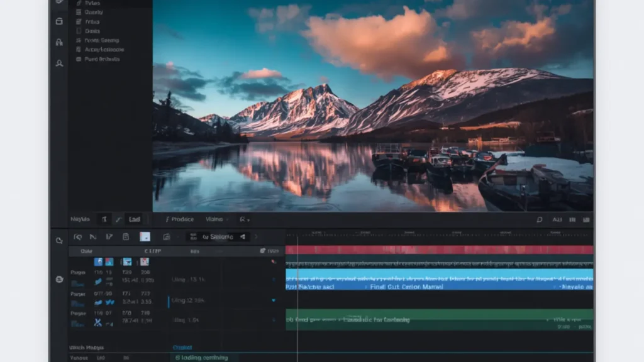Click the angled 'N' tool icon in timeline toolbar

pos(93,237)
